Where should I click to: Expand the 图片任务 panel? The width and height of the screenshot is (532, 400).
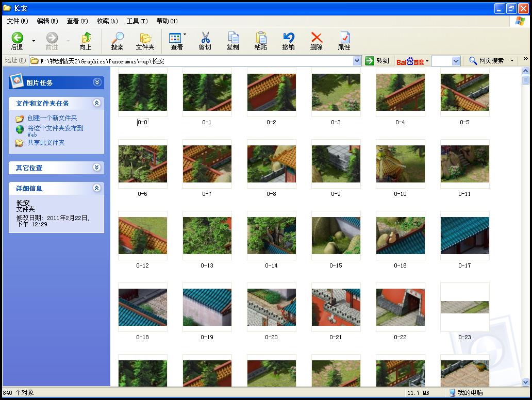tap(97, 82)
